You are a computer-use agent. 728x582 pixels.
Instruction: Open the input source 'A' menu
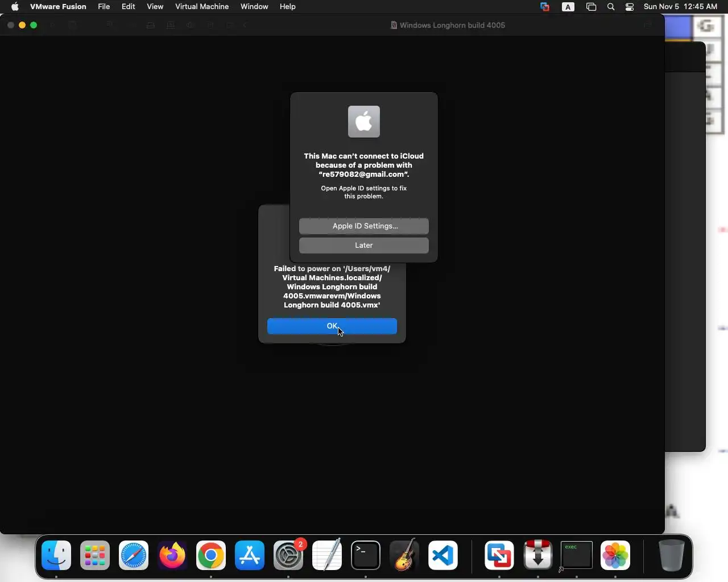click(568, 7)
